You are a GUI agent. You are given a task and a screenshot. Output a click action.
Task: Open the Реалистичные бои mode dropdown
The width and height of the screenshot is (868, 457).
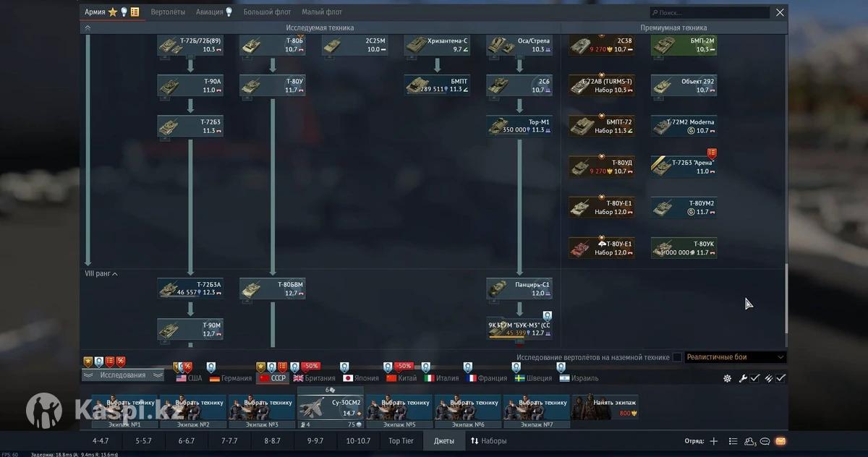[735, 357]
